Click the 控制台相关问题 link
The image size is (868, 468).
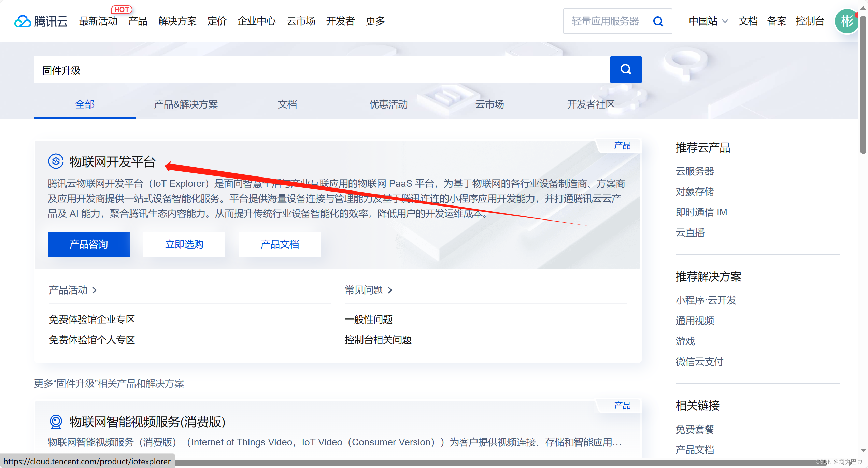pyautogui.click(x=378, y=340)
